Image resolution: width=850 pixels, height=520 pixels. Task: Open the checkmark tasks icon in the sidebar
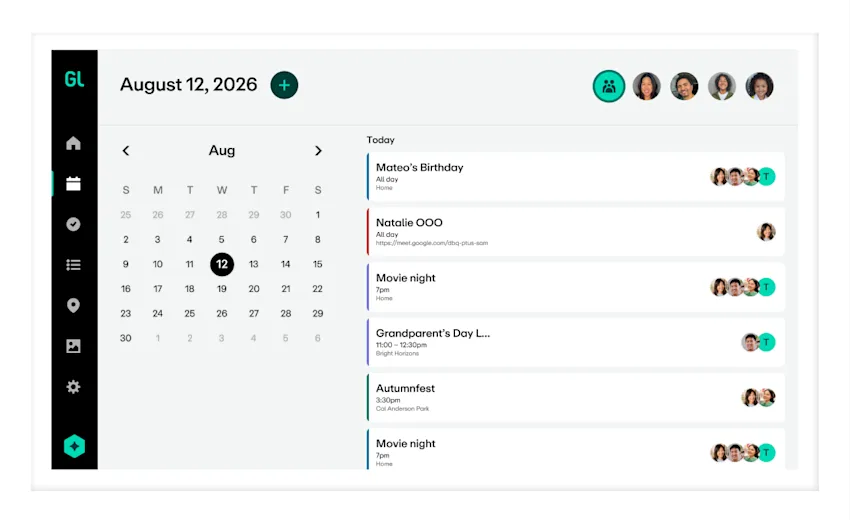73,224
